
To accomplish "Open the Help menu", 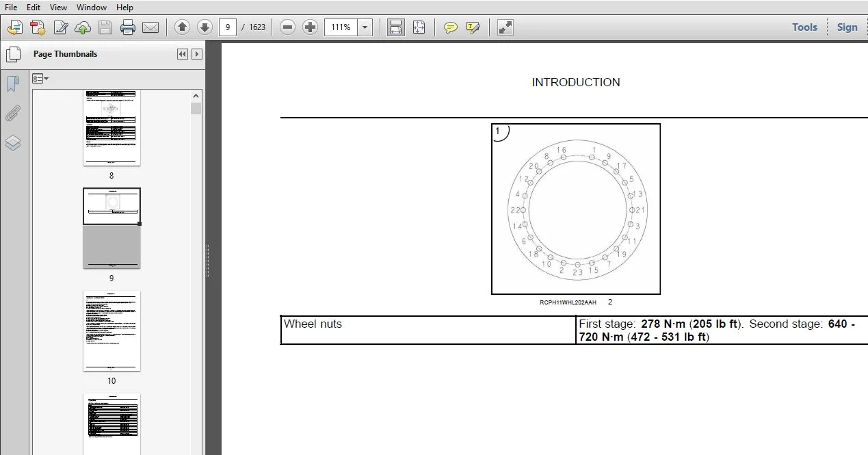I will pyautogui.click(x=124, y=8).
